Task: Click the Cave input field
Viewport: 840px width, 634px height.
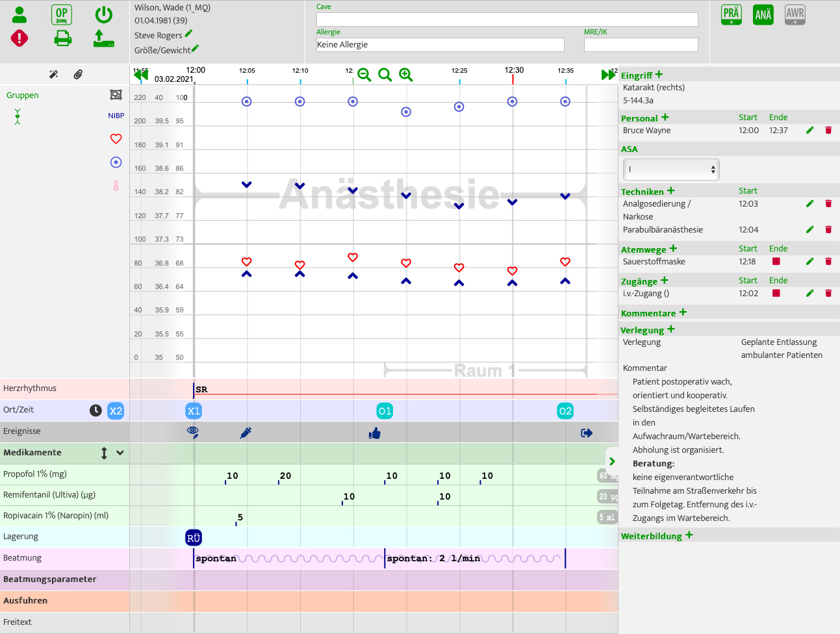Action: [507, 19]
